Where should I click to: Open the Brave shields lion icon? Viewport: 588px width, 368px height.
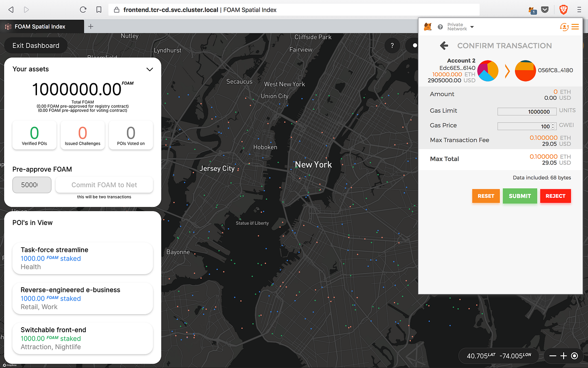coord(564,9)
